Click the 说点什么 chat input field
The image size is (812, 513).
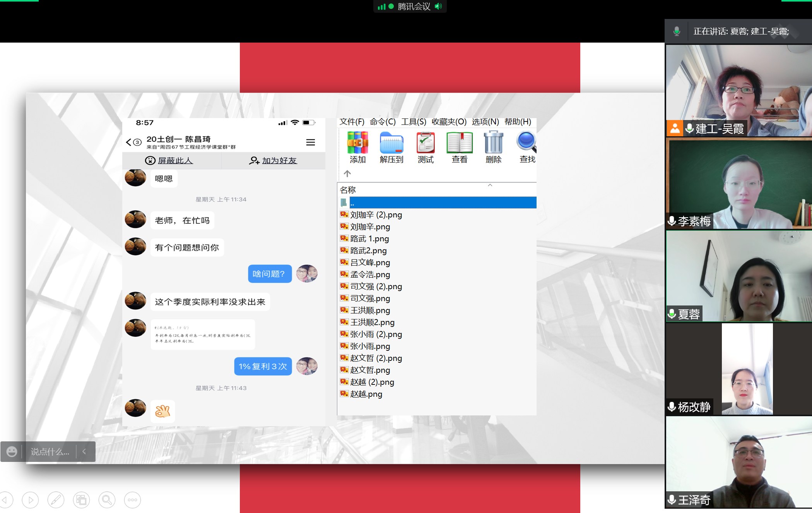[x=50, y=451]
